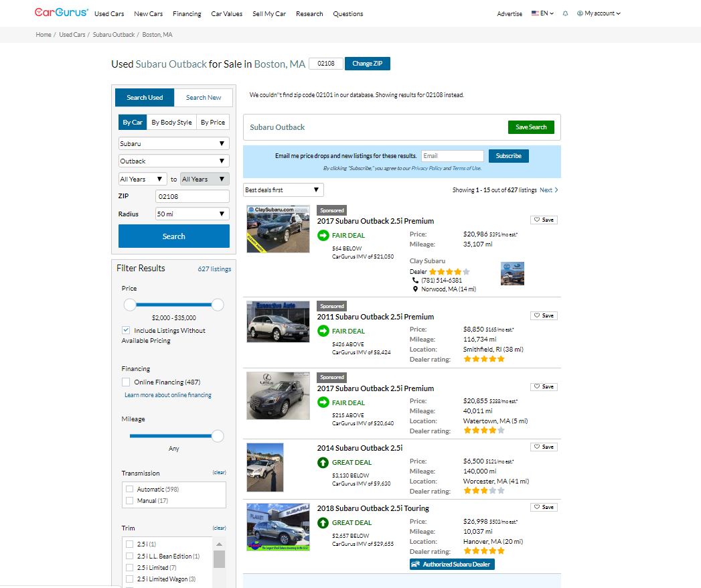Click the blue Search button

(174, 236)
